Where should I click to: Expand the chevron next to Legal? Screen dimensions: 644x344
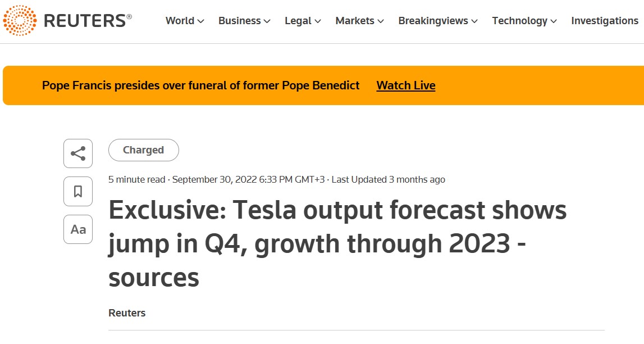[x=318, y=21]
